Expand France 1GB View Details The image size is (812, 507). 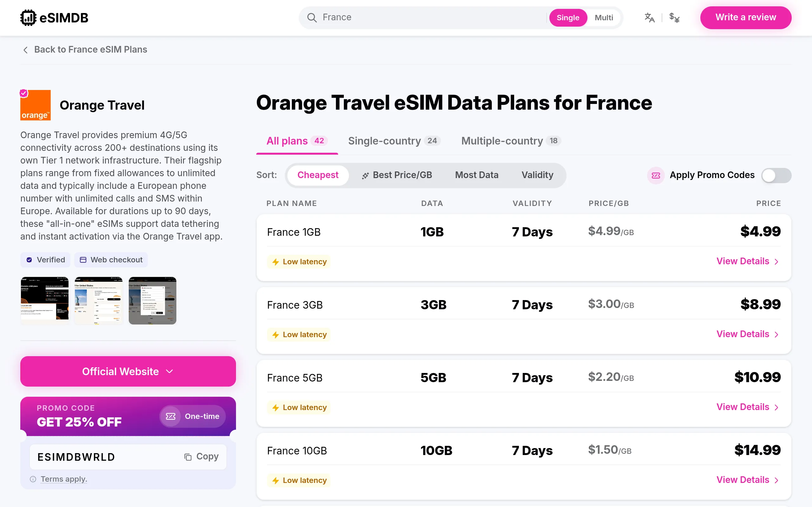coord(748,261)
